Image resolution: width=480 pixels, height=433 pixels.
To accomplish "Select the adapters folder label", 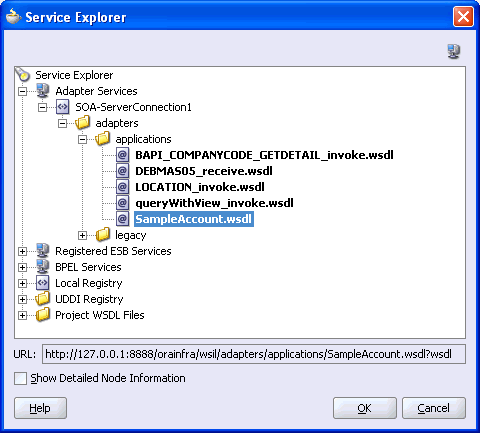I will 117,123.
